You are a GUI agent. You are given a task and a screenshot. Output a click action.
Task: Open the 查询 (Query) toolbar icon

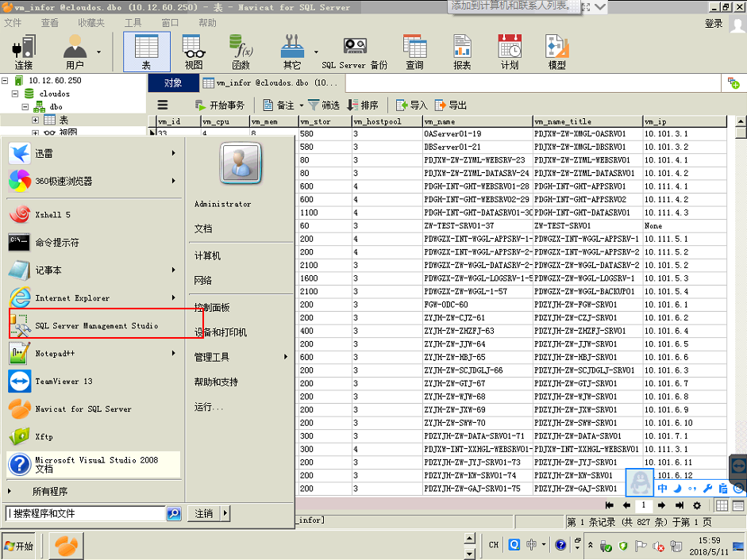(x=414, y=52)
